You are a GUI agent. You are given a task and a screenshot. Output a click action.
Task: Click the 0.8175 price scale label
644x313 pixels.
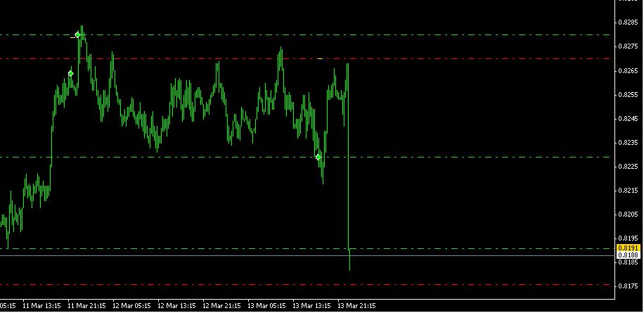coord(629,286)
